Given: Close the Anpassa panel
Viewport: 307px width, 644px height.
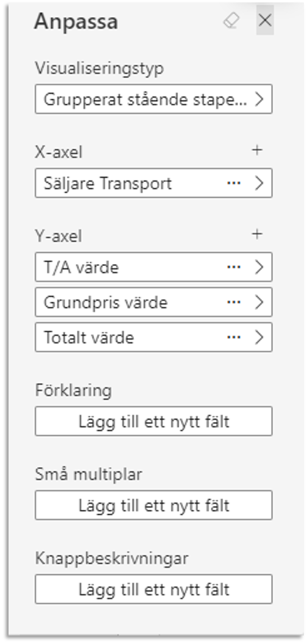Looking at the screenshot, I should tap(265, 20).
